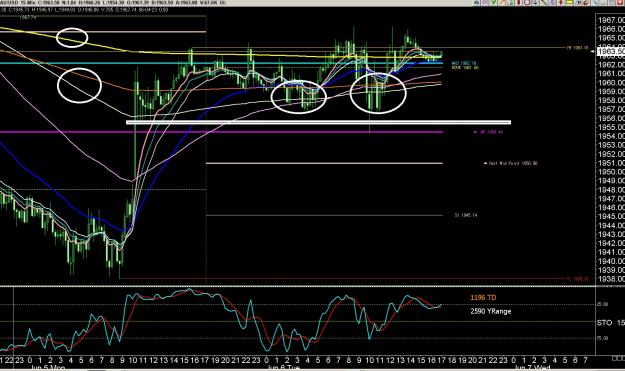The width and height of the screenshot is (625, 371).
Task: Click the 1960.00 price axis label
Action: pos(611,82)
